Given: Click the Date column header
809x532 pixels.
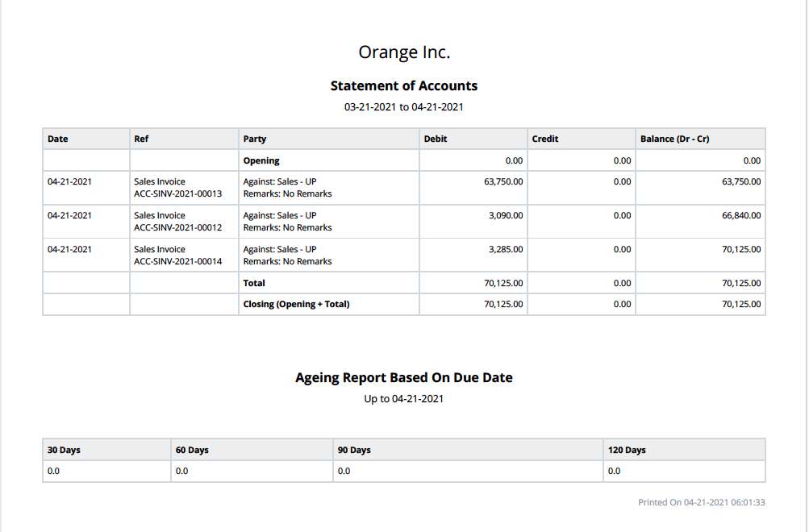Looking at the screenshot, I should coord(57,139).
